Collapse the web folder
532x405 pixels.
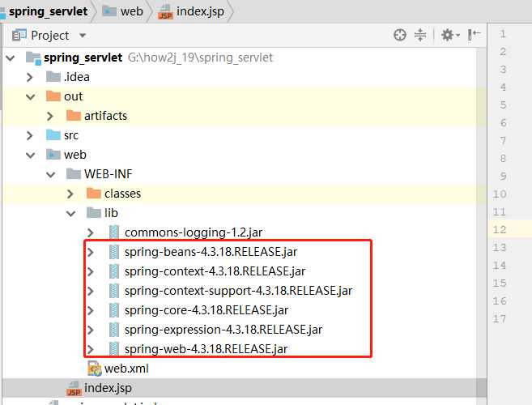(x=31, y=156)
